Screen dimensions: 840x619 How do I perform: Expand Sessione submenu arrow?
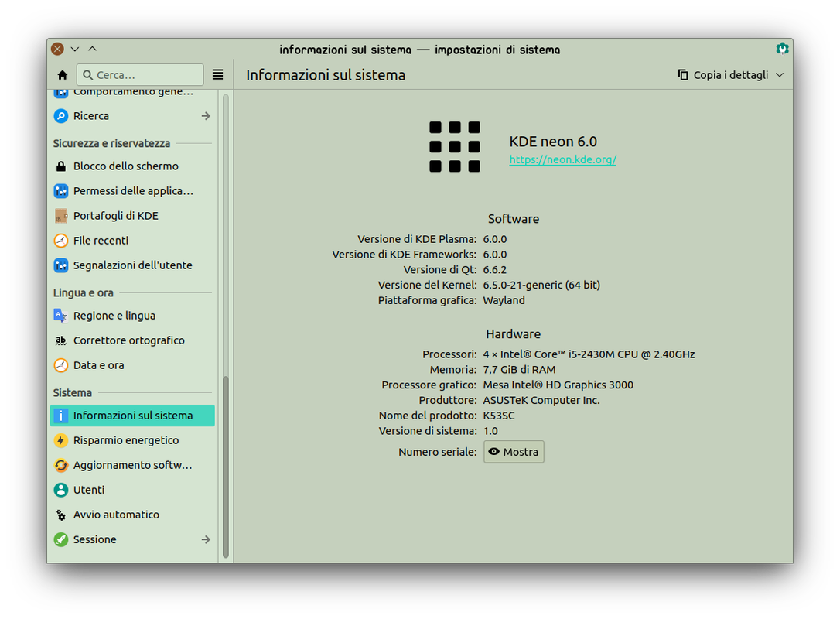(206, 539)
